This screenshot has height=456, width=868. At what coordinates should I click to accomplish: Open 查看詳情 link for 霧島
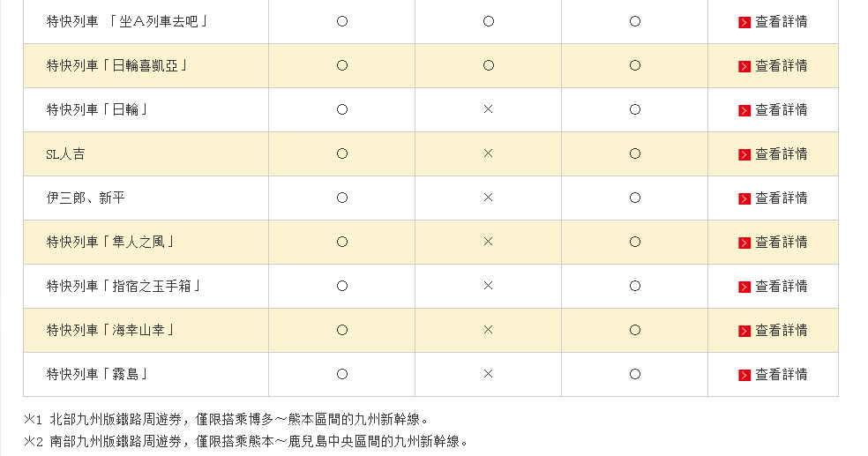pyautogui.click(x=781, y=375)
